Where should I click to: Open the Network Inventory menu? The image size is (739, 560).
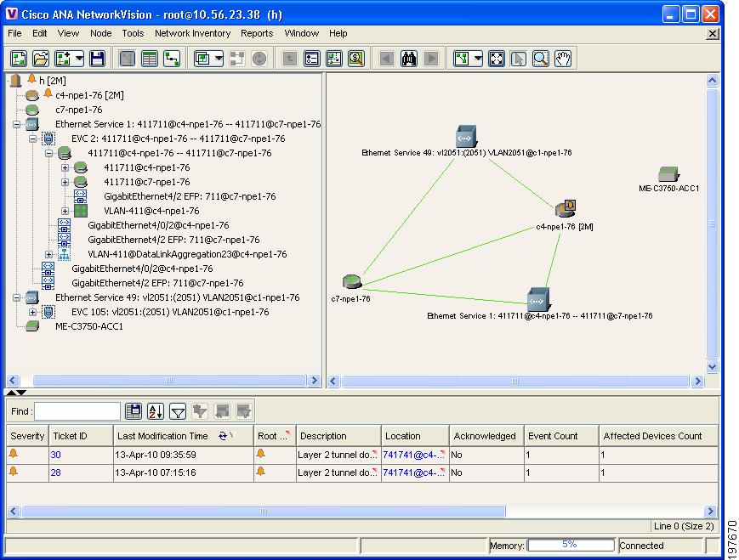[193, 33]
